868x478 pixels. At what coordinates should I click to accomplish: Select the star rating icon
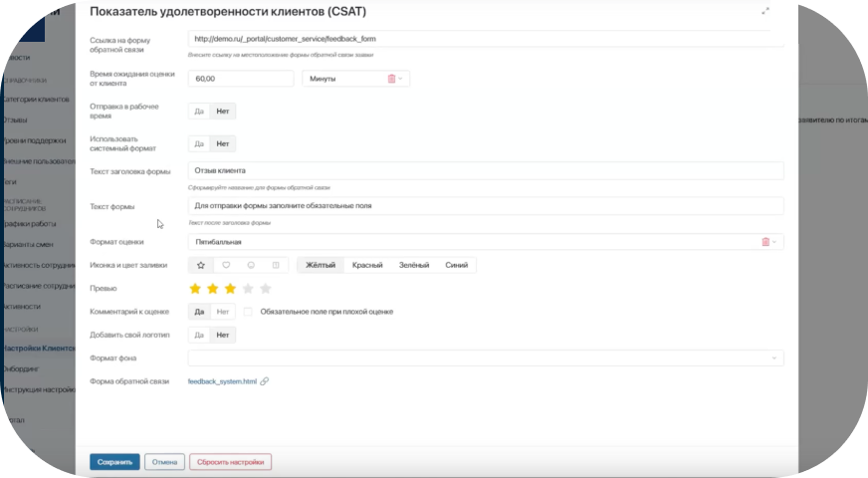(x=201, y=265)
